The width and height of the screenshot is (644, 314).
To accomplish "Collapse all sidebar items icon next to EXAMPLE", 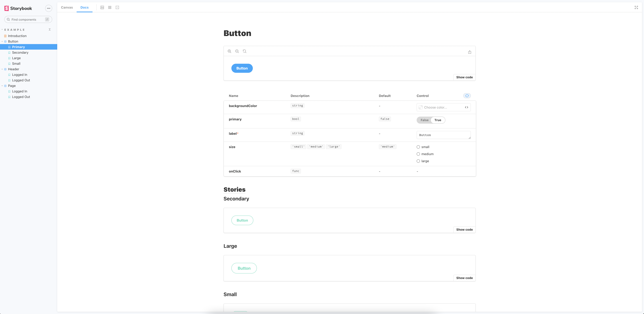I will coord(50,29).
